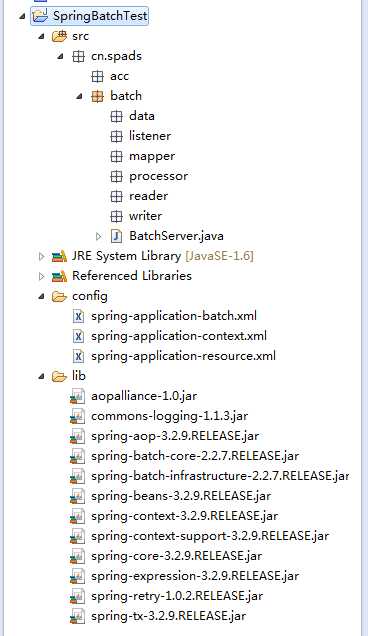Select the spring-batch-infrastructure-2.2.7.RELEASE.jar file name
Screen dimensions: 368x636
point(220,476)
